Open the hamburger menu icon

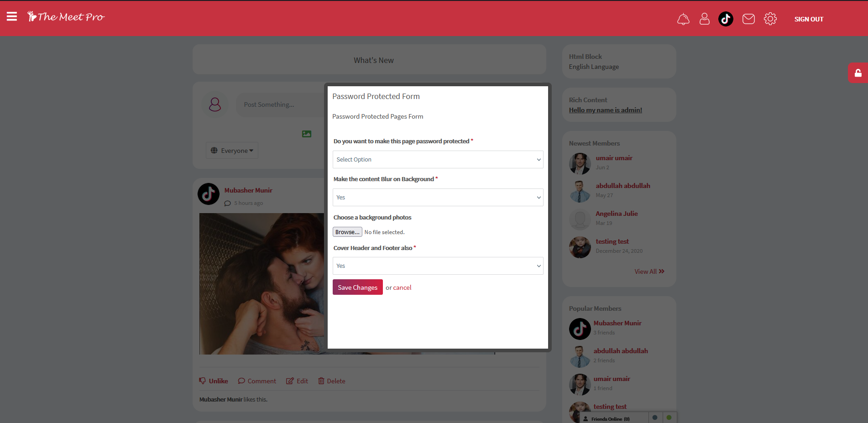click(12, 16)
